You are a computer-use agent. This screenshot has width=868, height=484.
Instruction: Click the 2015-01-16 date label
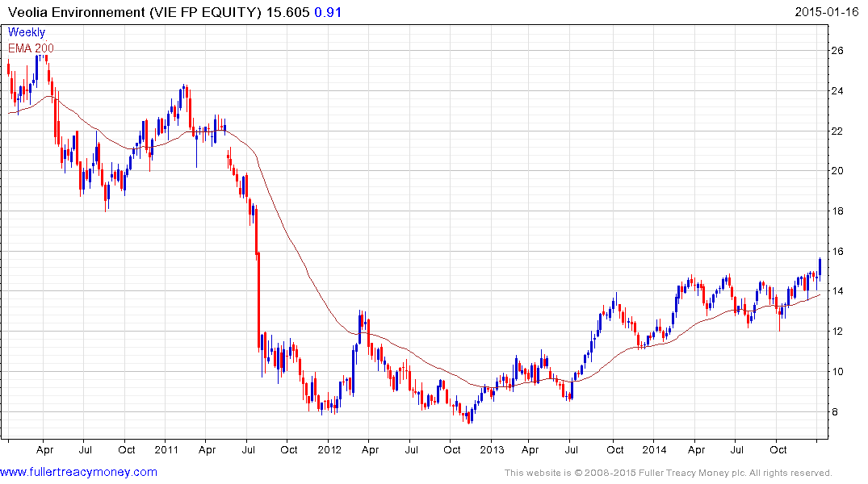(x=827, y=11)
